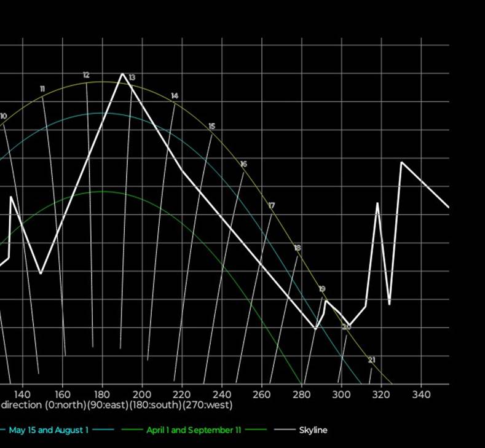The width and height of the screenshot is (485, 448).
Task: Click the hour 14 label on the curve
Action: point(175,96)
